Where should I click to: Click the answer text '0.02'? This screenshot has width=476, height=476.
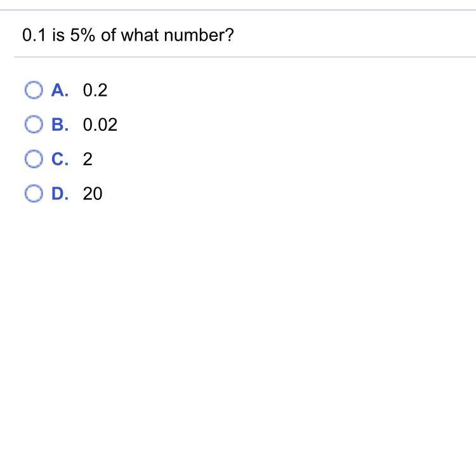click(100, 125)
